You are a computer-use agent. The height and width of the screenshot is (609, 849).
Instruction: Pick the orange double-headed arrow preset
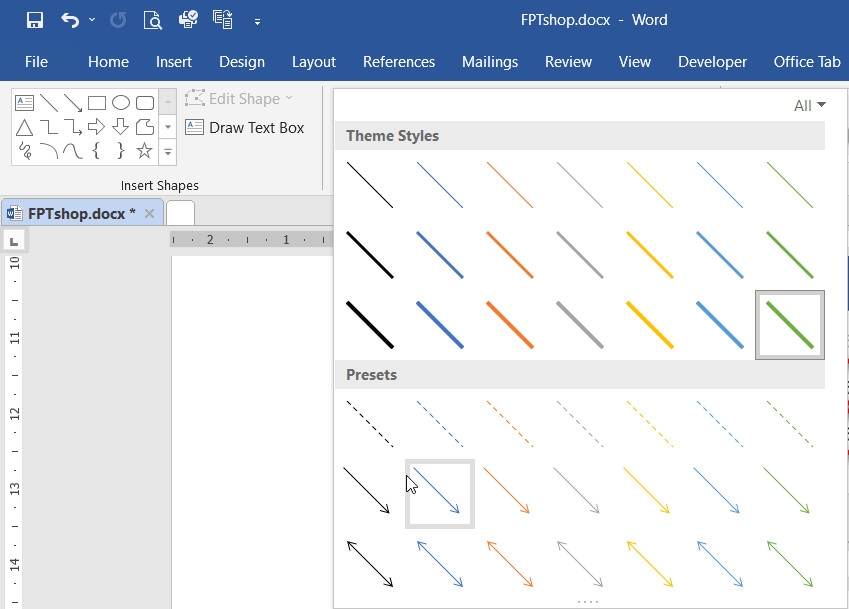(x=510, y=564)
